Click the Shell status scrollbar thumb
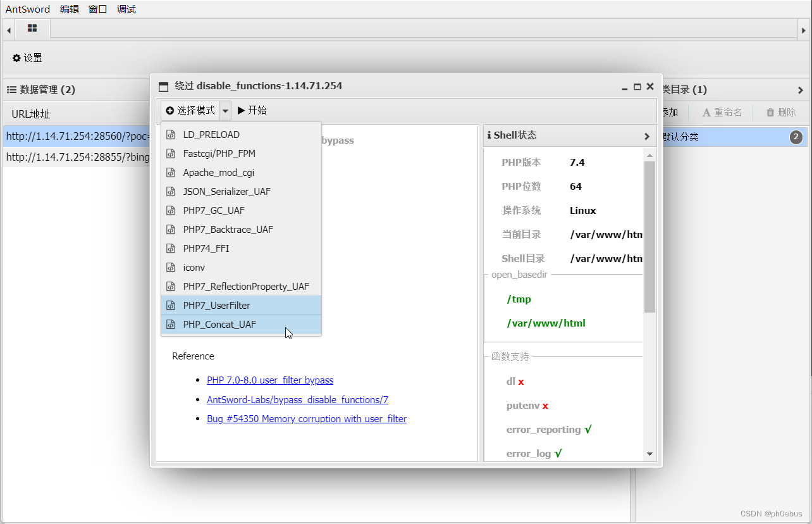 [649, 237]
